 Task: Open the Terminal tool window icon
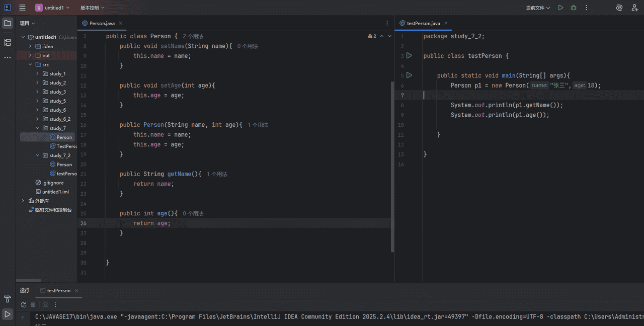pyautogui.click(x=8, y=299)
